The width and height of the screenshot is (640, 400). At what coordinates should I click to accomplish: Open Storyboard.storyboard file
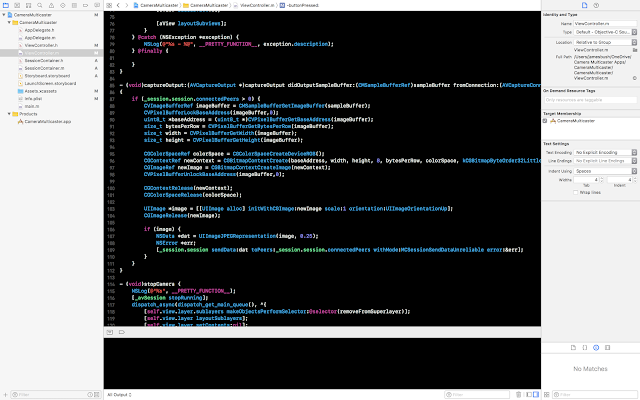pos(47,76)
